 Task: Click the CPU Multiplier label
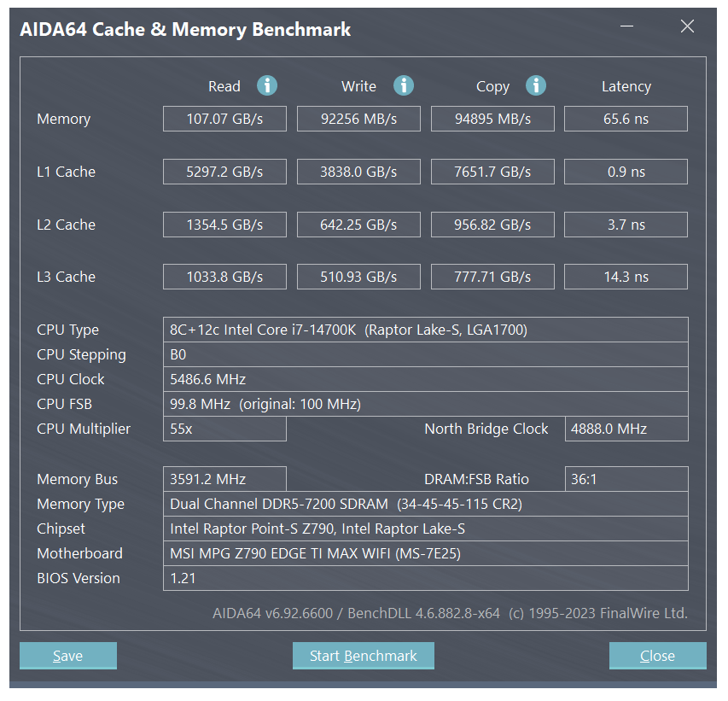tap(84, 429)
